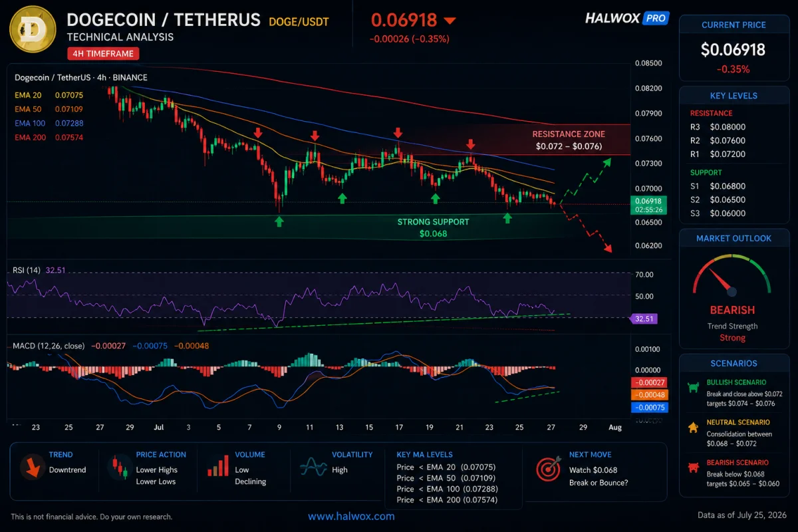798x532 pixels.
Task: Click the S1 $0.06800 support level
Action: pyautogui.click(x=718, y=186)
